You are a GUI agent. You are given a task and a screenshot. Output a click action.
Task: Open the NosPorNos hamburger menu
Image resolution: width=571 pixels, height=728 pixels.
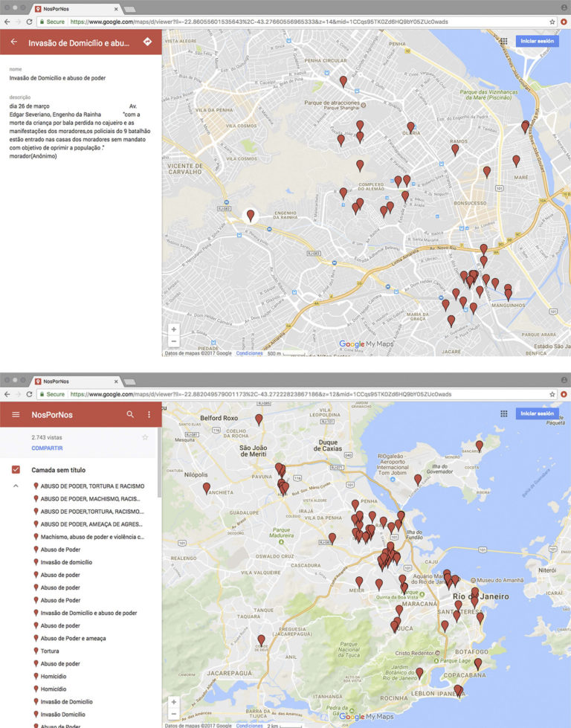16,414
